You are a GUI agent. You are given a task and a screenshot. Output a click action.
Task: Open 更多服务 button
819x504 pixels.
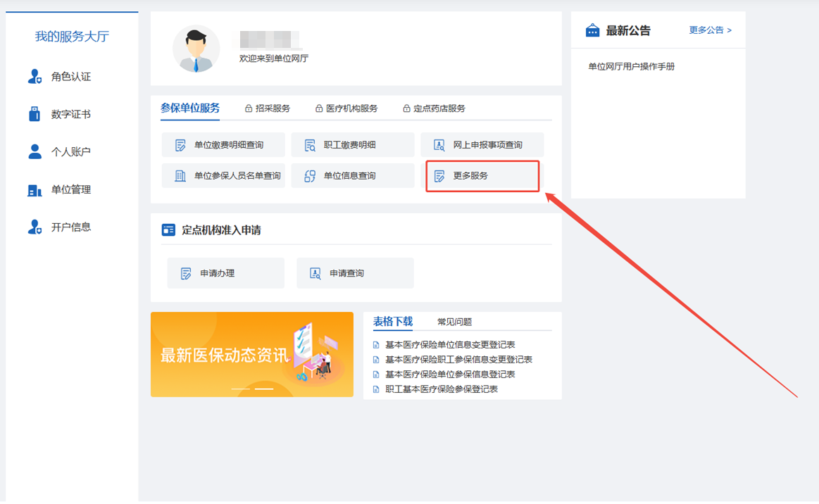tap(482, 176)
